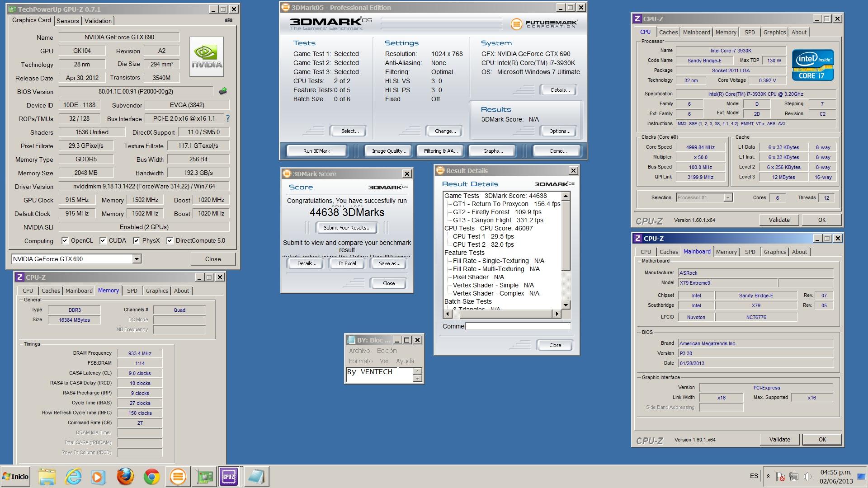Launch Internet Explorer from the taskbar
868x488 pixels.
(73, 477)
